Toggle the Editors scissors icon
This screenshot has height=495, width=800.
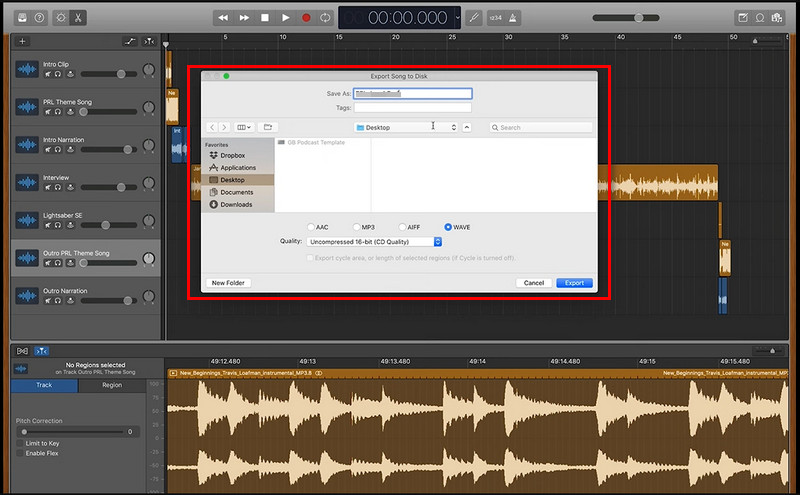click(x=78, y=18)
